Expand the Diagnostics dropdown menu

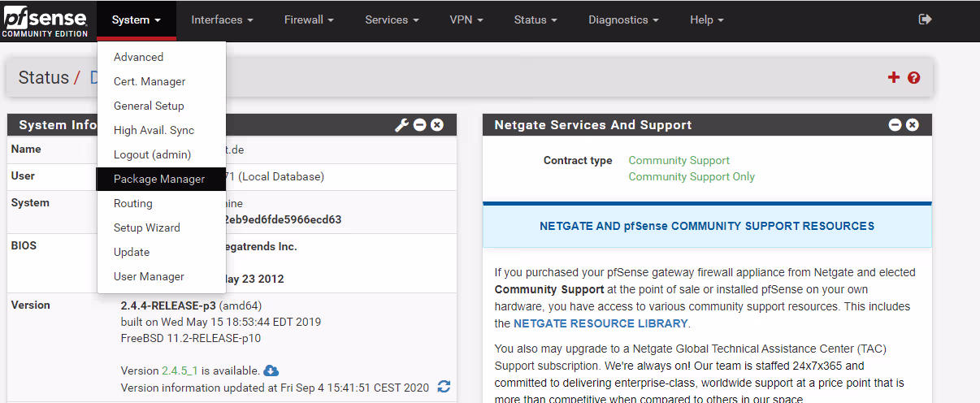point(623,19)
